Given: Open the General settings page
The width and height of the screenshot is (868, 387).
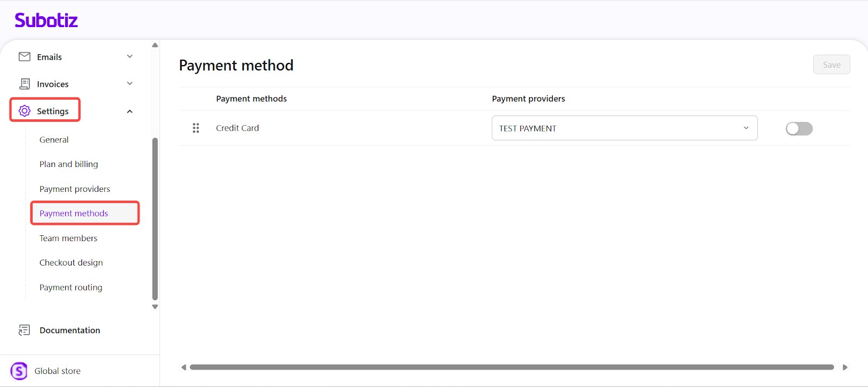Looking at the screenshot, I should tap(54, 140).
